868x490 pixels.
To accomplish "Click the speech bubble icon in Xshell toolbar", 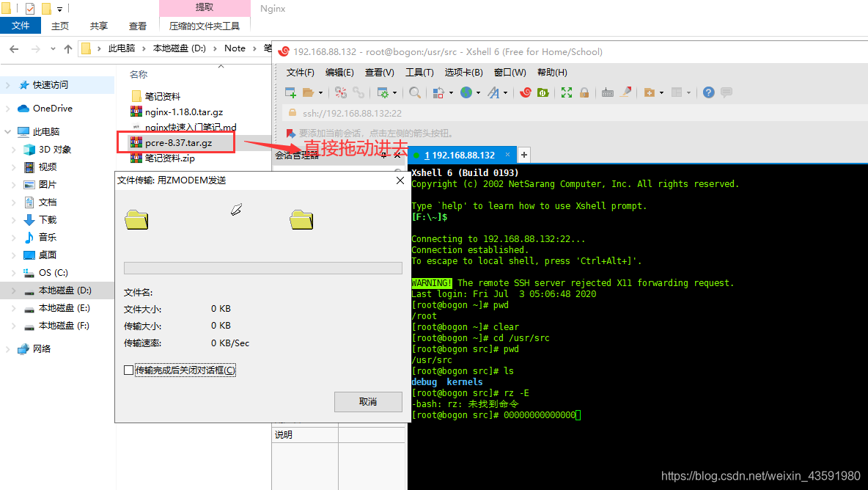I will [727, 92].
